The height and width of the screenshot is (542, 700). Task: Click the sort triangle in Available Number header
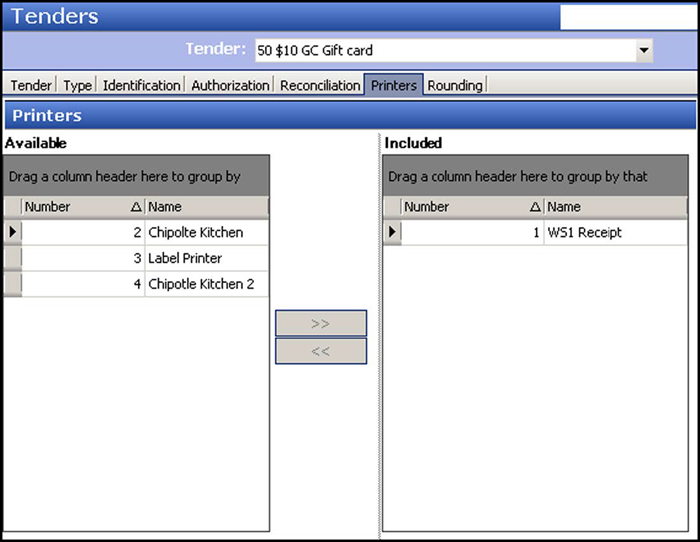(136, 207)
